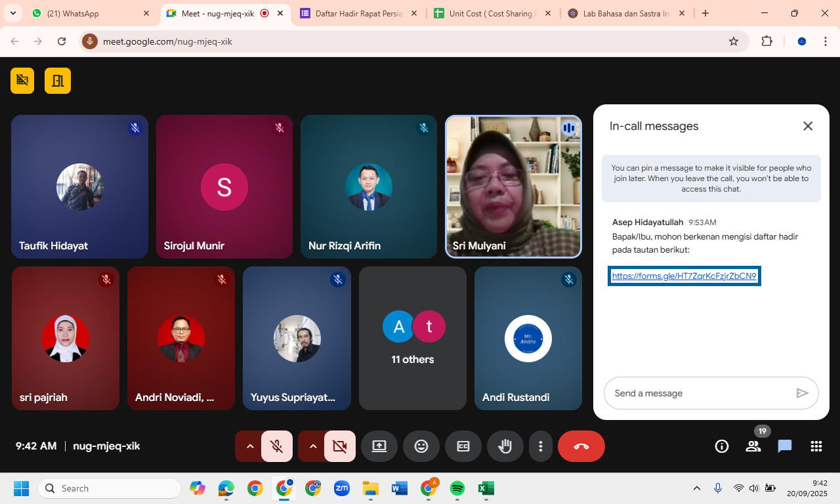Open the people participants panel

click(753, 446)
